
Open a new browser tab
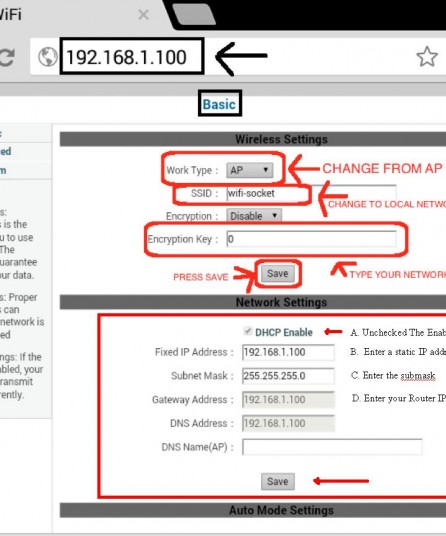(194, 14)
